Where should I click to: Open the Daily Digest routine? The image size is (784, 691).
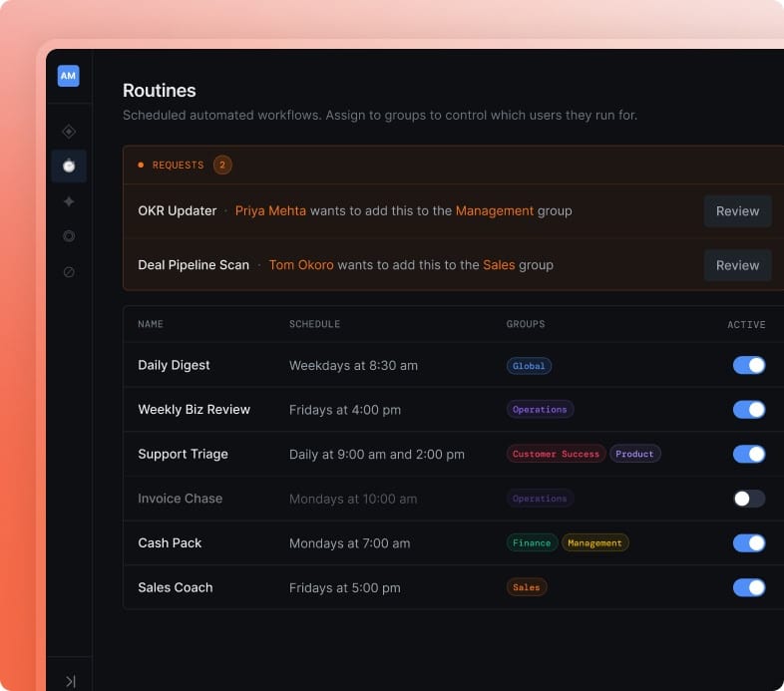point(174,365)
